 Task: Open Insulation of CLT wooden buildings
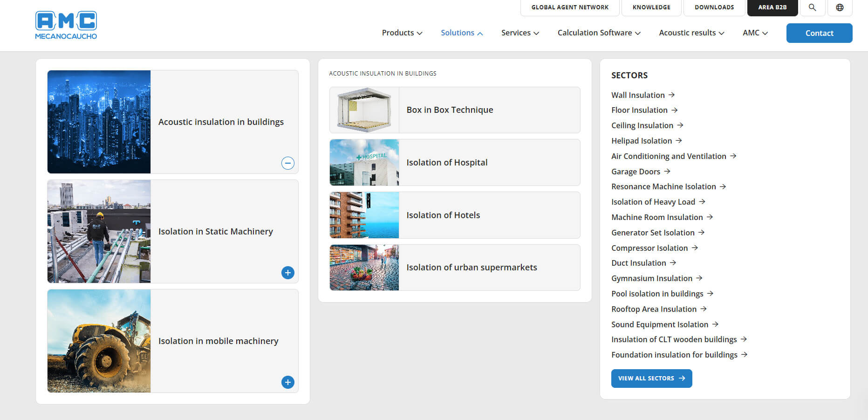tap(679, 339)
